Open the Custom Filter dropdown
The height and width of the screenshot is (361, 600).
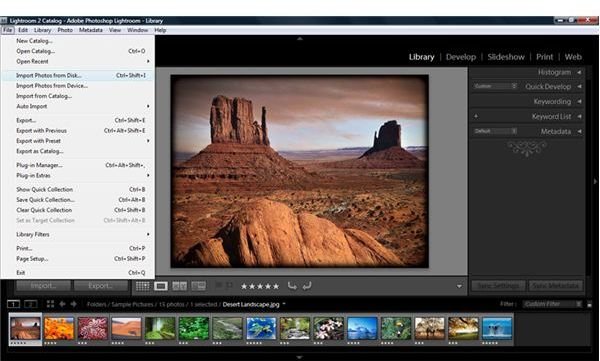(x=553, y=304)
